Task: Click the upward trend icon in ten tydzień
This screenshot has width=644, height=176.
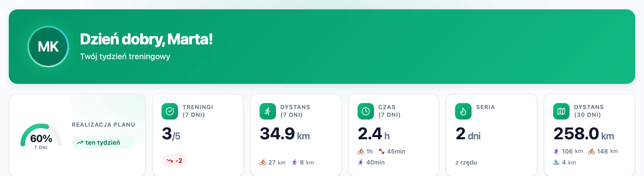Action: click(80, 143)
